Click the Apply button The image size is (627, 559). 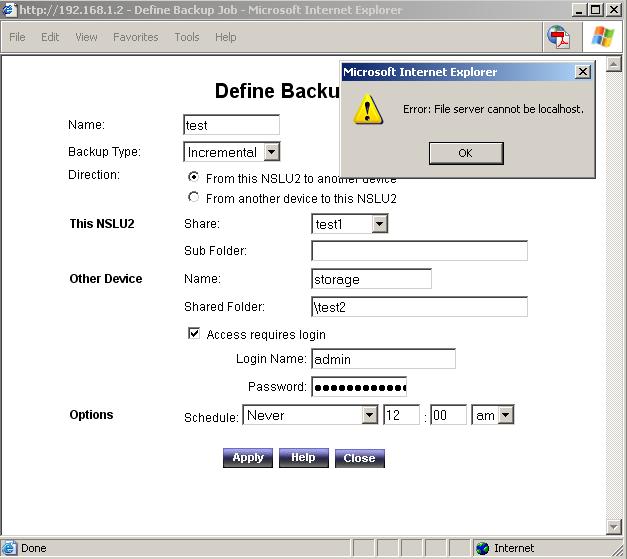(248, 458)
